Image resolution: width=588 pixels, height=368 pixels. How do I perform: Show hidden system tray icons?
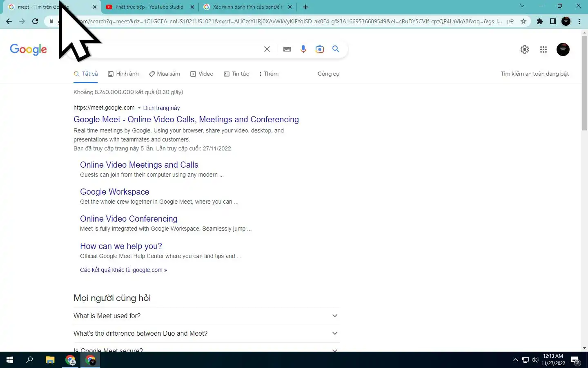click(515, 360)
